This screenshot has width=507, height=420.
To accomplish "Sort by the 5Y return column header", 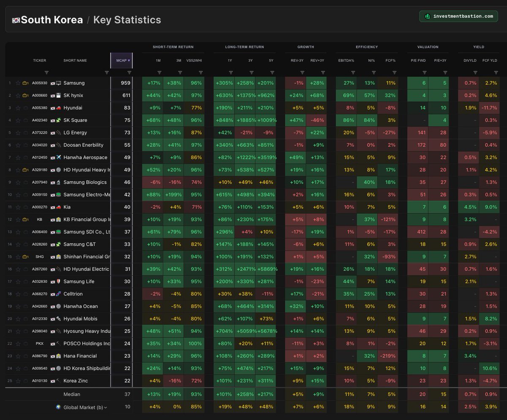I will [x=271, y=60].
